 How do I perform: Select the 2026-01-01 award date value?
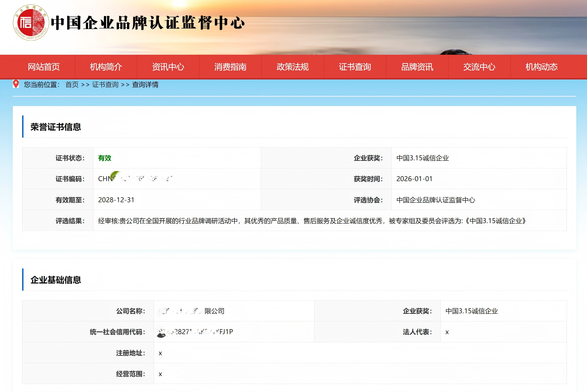tap(414, 179)
